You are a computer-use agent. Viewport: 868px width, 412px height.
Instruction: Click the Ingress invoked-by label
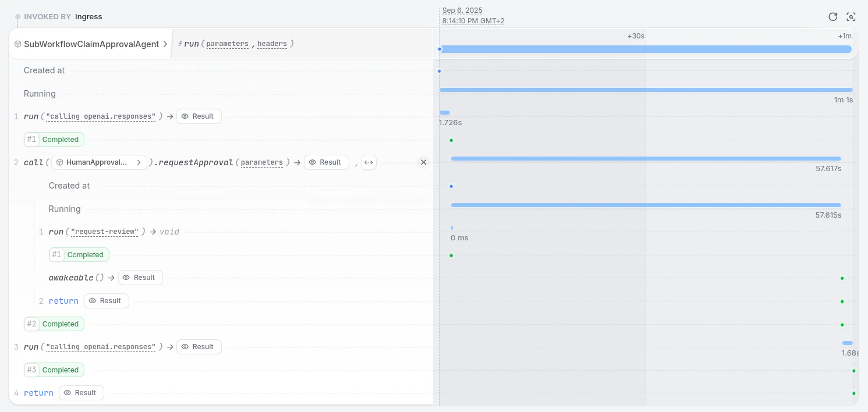coord(88,16)
